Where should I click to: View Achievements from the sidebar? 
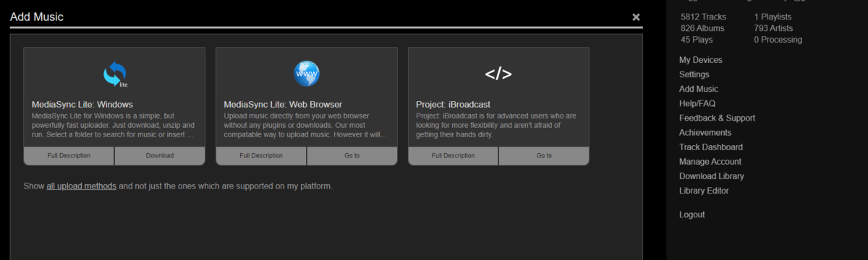point(705,133)
